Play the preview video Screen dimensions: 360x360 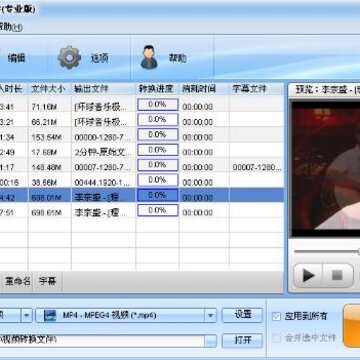pos(308,275)
